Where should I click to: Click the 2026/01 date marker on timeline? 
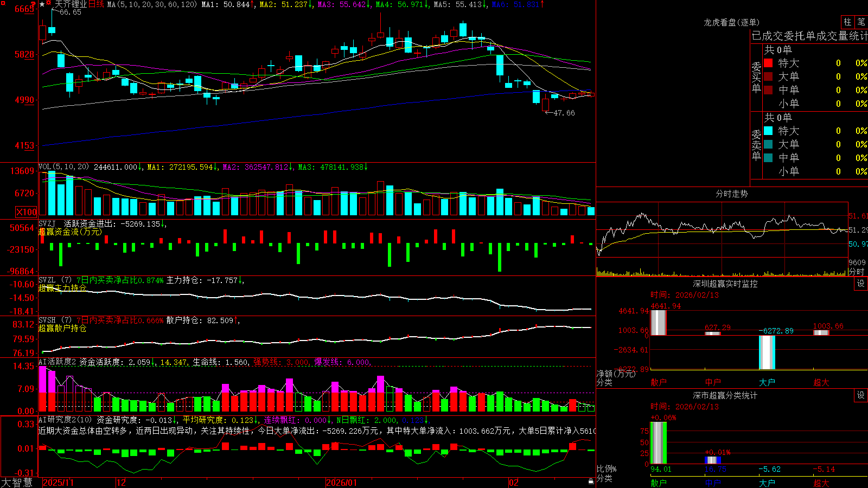(x=342, y=483)
